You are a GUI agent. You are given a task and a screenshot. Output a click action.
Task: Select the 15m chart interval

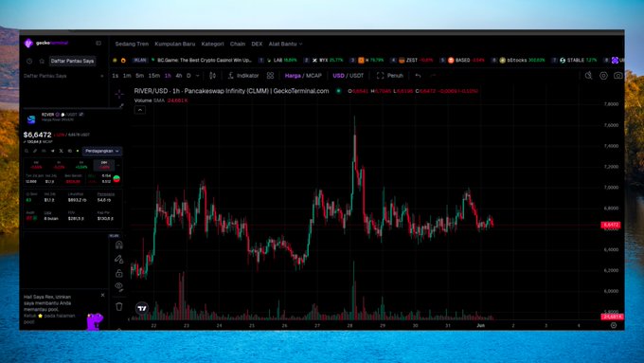pyautogui.click(x=154, y=76)
